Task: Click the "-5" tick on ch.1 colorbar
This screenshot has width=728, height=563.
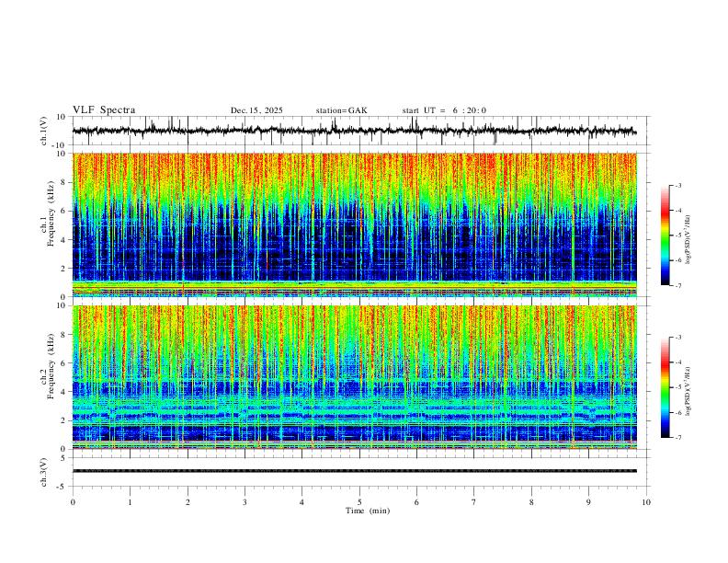Action: tap(677, 236)
